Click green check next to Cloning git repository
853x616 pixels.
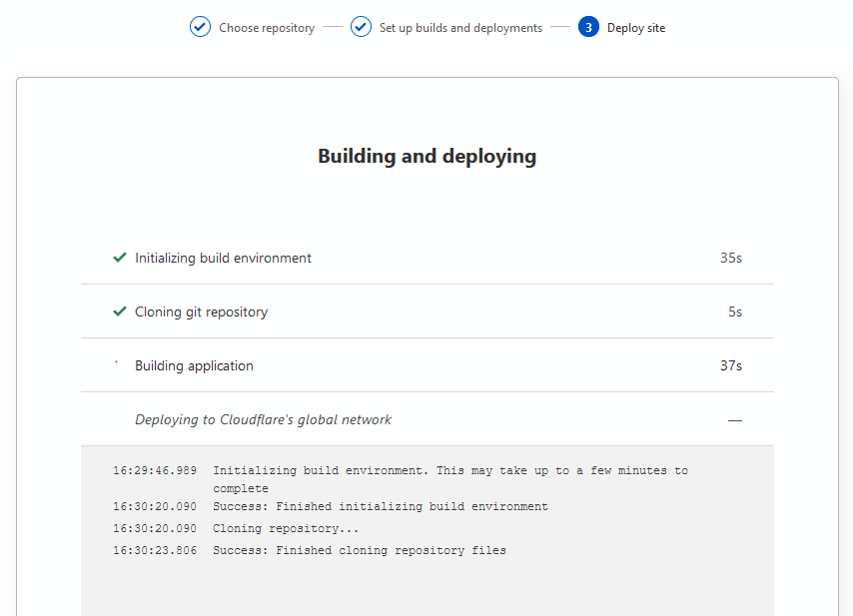(x=120, y=311)
